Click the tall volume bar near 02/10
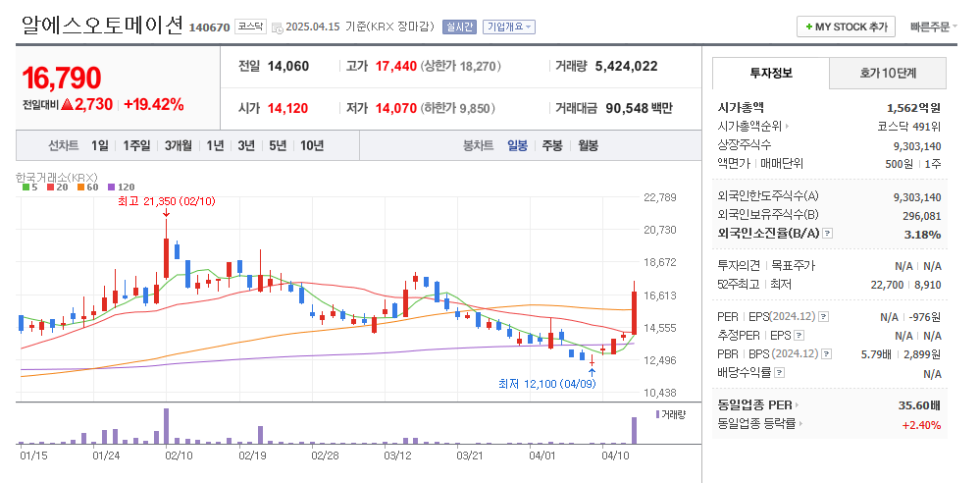This screenshot has height=483, width=980. click(x=166, y=426)
